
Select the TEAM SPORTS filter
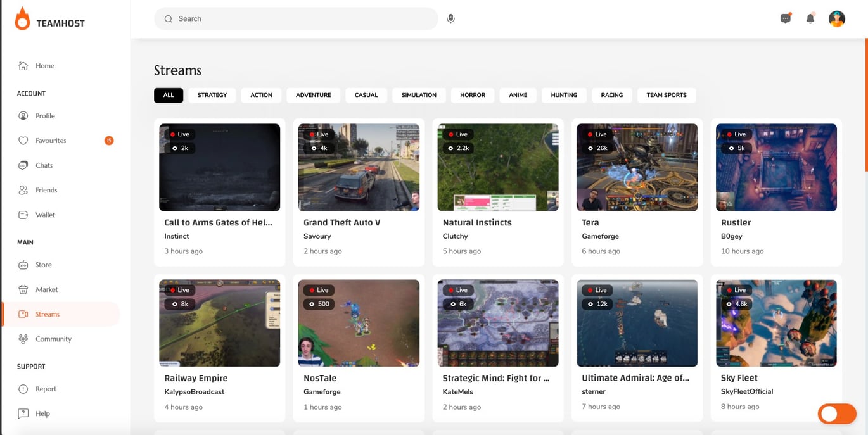click(x=667, y=95)
